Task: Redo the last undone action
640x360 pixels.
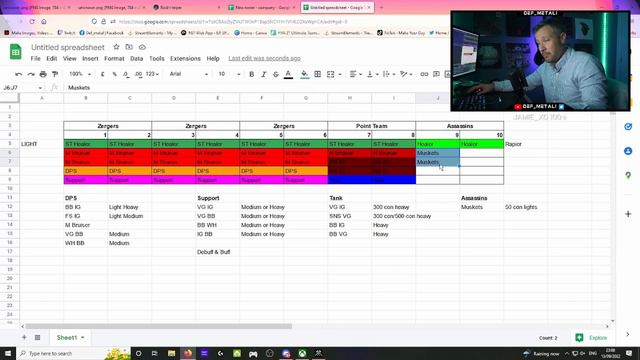Action: (x=31, y=74)
